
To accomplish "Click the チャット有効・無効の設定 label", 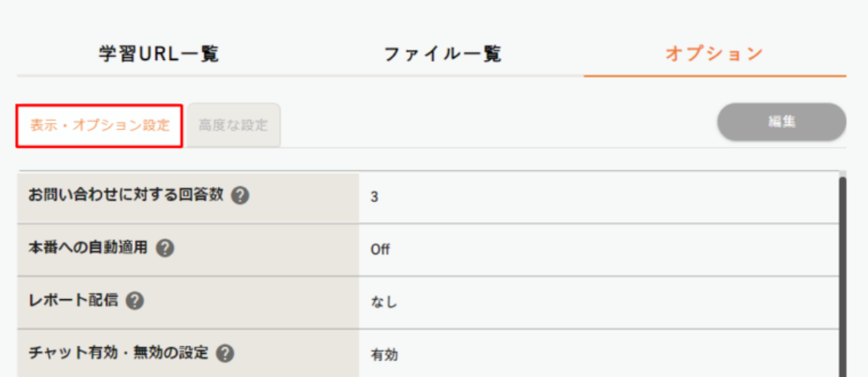I will coord(118,353).
